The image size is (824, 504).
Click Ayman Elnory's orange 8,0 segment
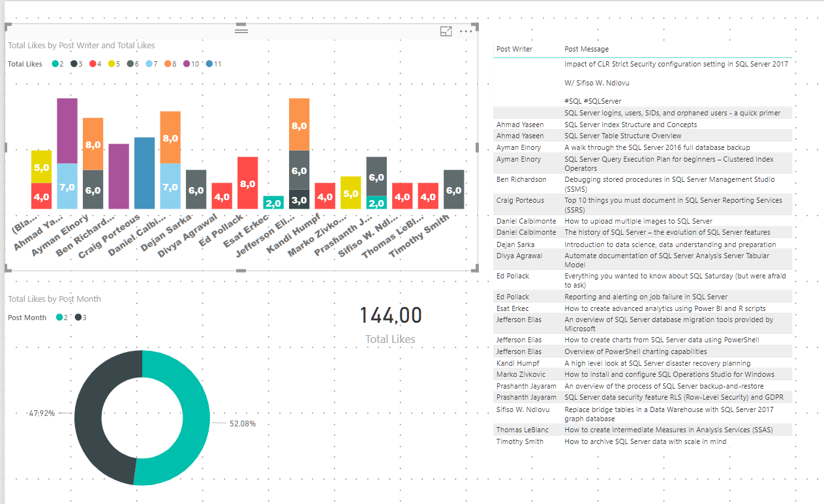point(93,144)
